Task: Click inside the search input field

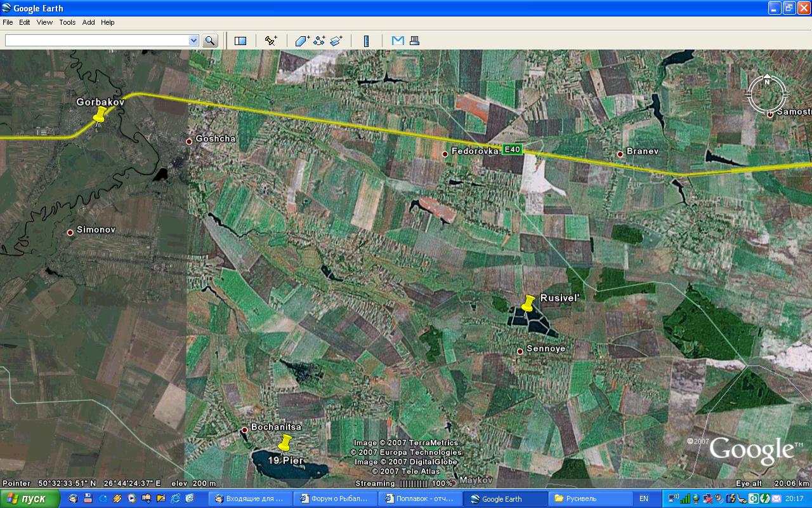Action: pyautogui.click(x=96, y=41)
